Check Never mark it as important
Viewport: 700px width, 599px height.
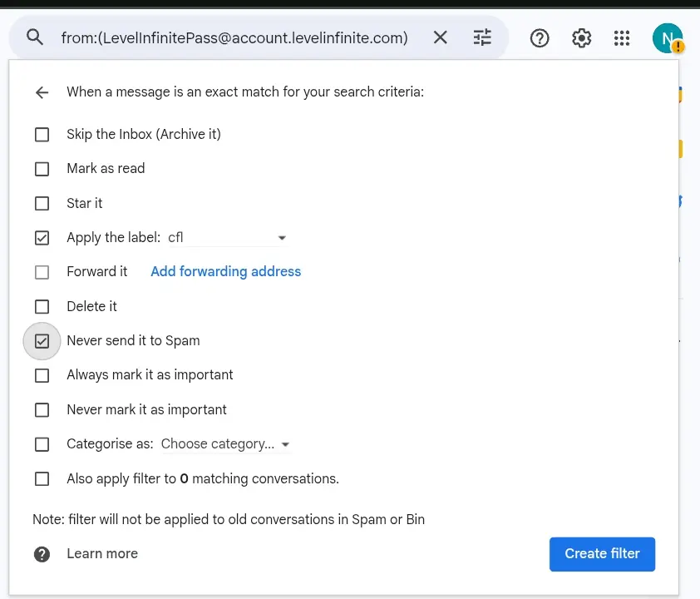coord(42,409)
